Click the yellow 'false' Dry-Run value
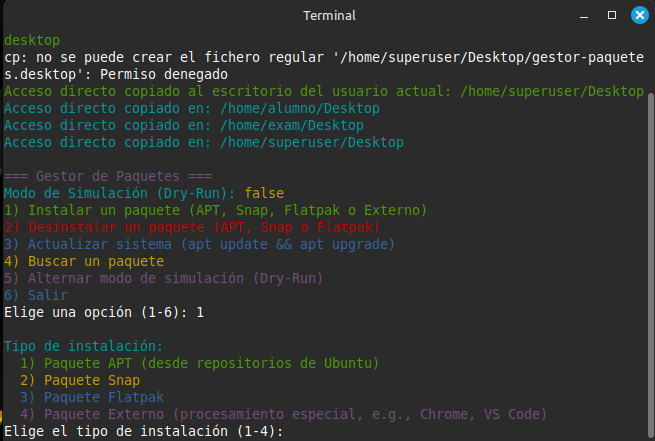The height and width of the screenshot is (441, 655). [x=264, y=193]
